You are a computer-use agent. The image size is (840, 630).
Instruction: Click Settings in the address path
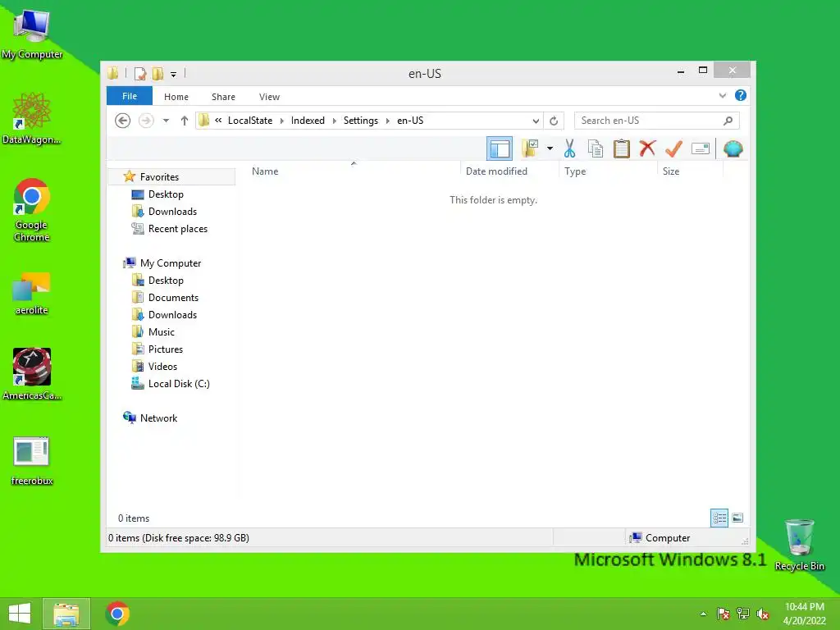point(361,121)
